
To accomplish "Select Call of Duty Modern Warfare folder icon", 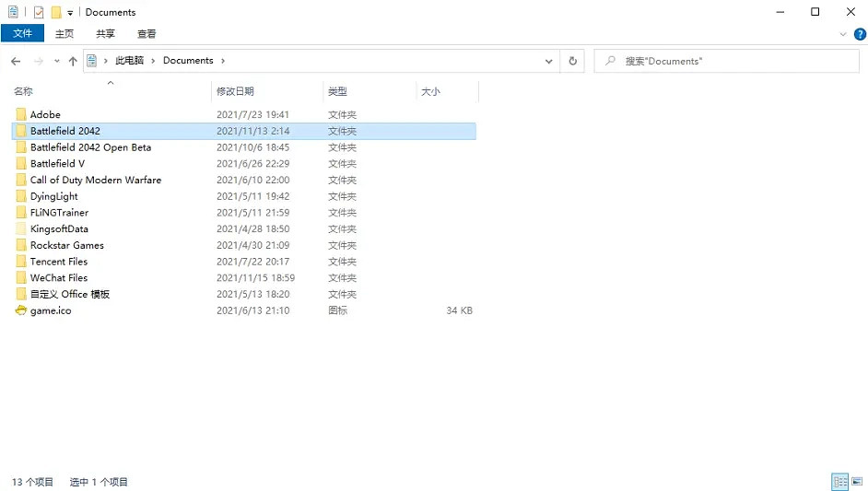I will pyautogui.click(x=21, y=180).
